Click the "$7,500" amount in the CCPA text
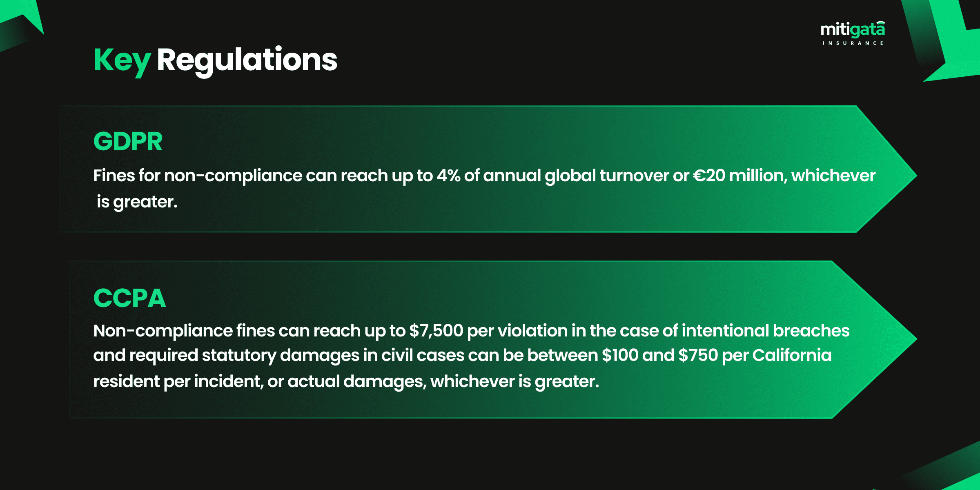The height and width of the screenshot is (490, 980). [436, 331]
